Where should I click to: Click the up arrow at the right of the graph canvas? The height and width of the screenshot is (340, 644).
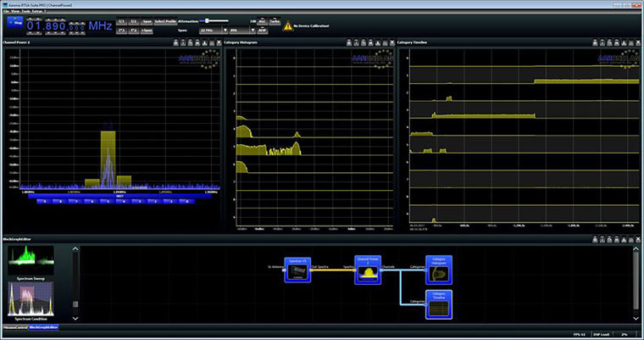tap(636, 248)
